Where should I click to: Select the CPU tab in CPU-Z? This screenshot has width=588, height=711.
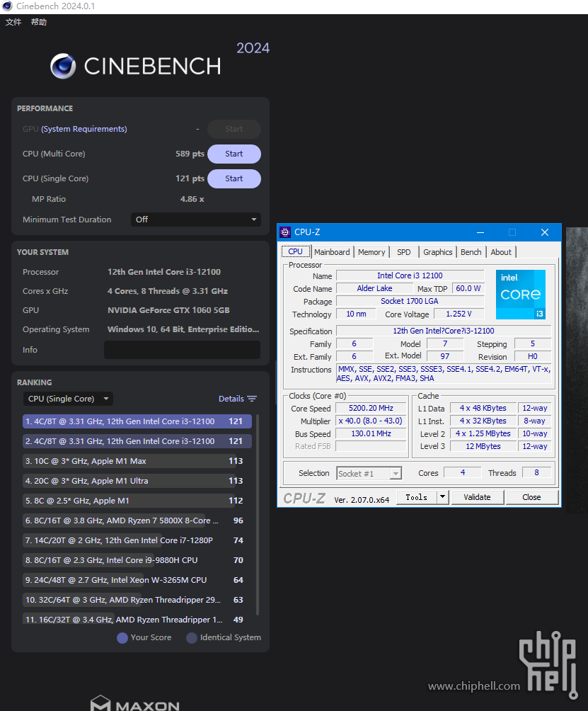click(x=295, y=251)
